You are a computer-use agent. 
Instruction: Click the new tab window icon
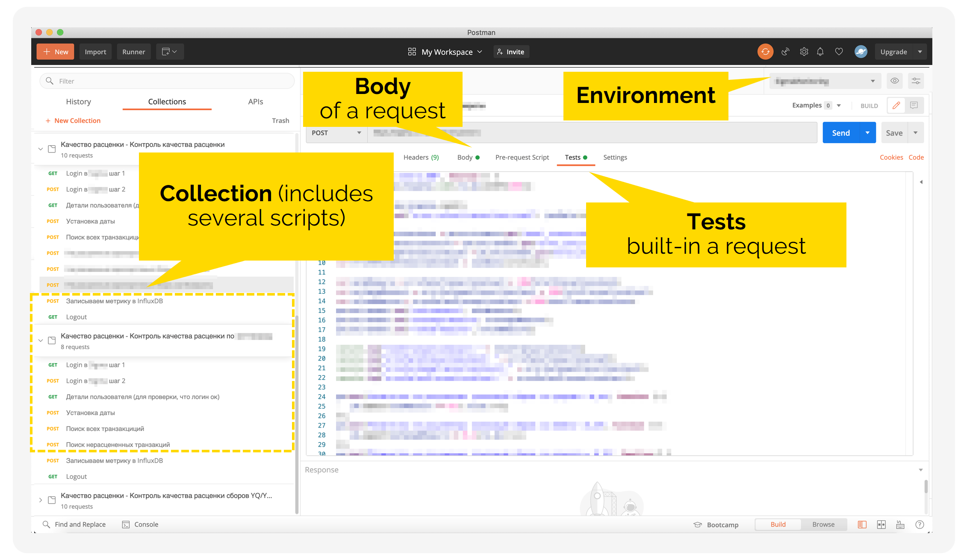pos(170,52)
